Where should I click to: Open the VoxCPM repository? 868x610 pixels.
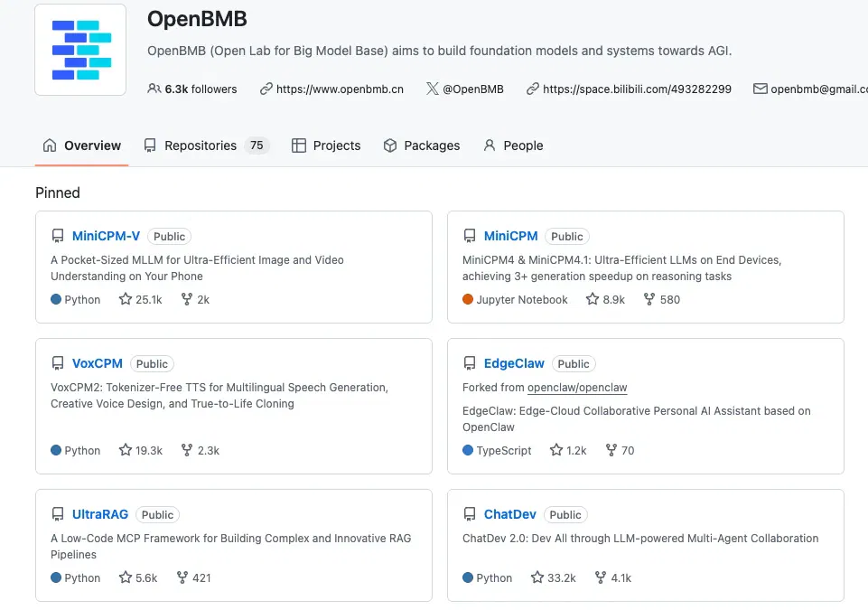(x=98, y=363)
